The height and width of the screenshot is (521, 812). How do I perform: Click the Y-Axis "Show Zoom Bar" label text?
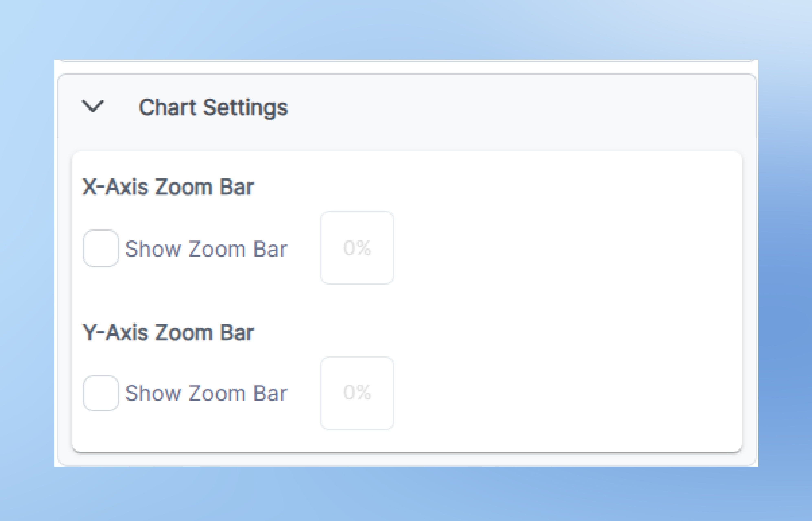[x=206, y=393]
